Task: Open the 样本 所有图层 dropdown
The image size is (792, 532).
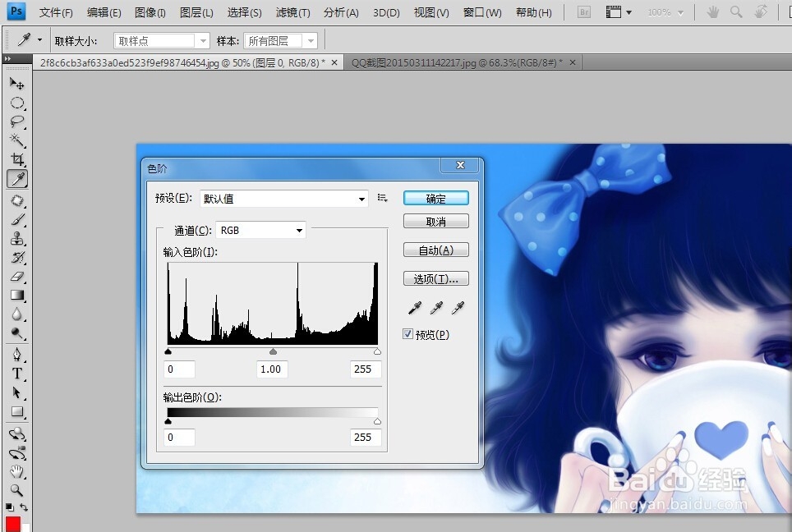Action: pyautogui.click(x=280, y=41)
